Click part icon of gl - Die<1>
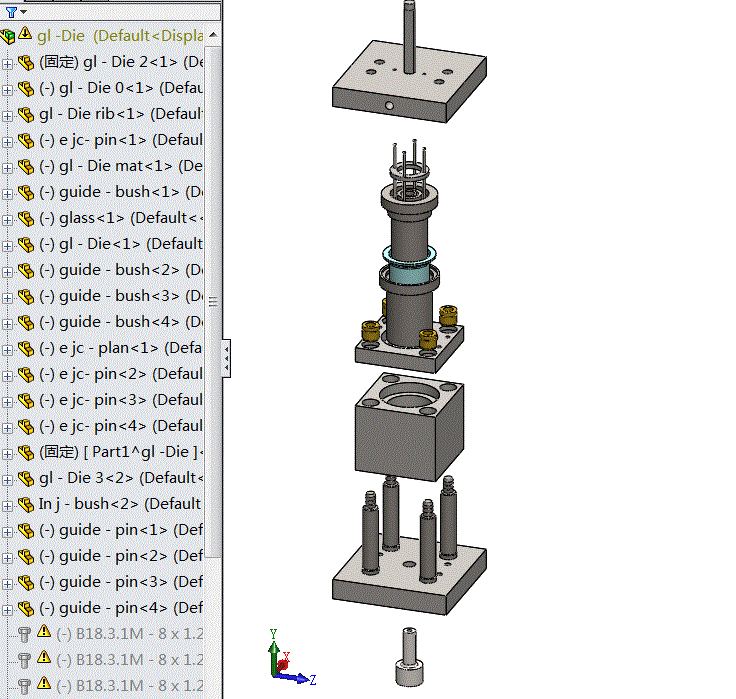Screen dimensions: 736x699 pos(26,245)
